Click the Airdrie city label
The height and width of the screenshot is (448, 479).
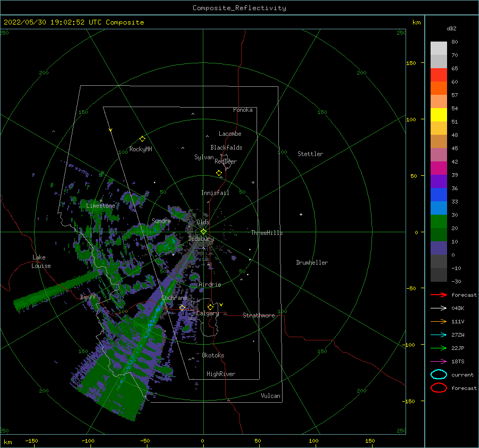(x=210, y=284)
